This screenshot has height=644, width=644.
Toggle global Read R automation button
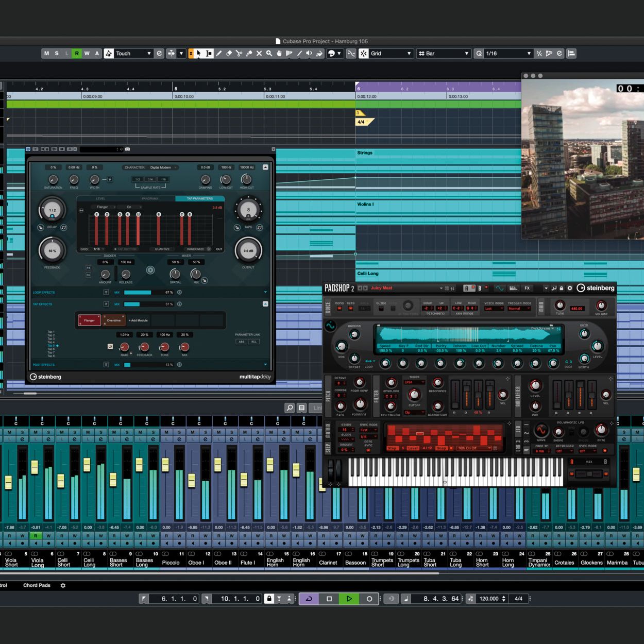click(77, 54)
